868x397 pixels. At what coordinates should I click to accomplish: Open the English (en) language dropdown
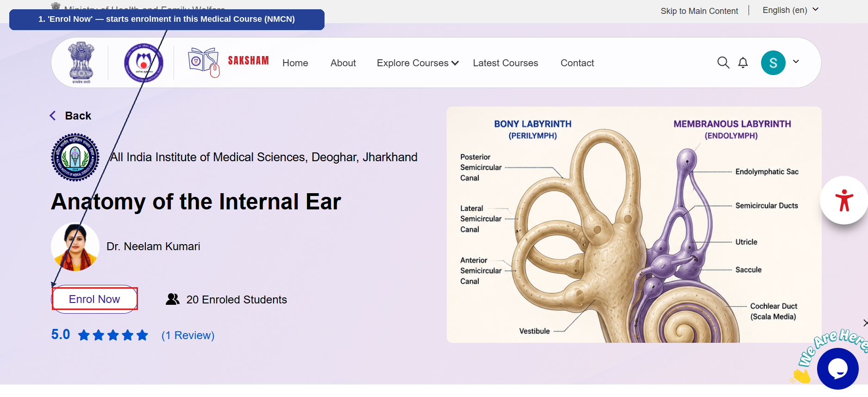pos(791,10)
